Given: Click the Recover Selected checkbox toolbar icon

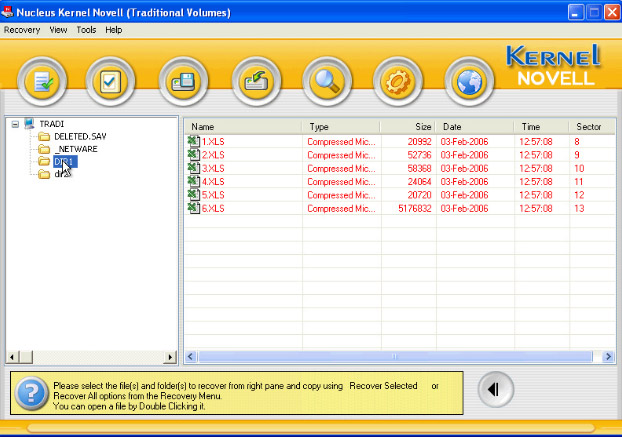Looking at the screenshot, I should pyautogui.click(x=110, y=82).
